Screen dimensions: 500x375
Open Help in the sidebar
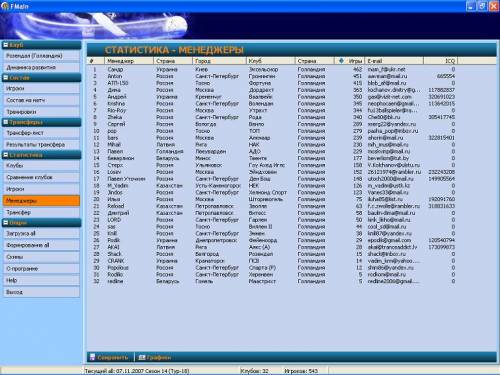(x=41, y=280)
